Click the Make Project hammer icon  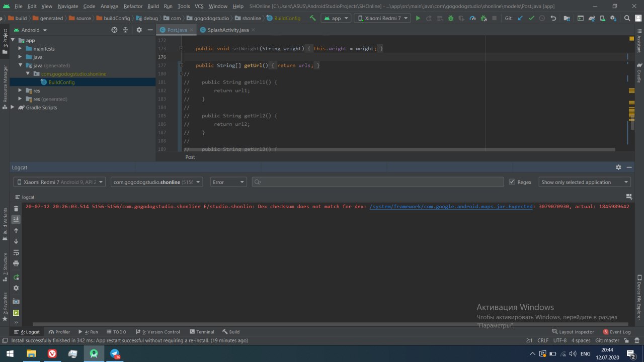pyautogui.click(x=312, y=18)
